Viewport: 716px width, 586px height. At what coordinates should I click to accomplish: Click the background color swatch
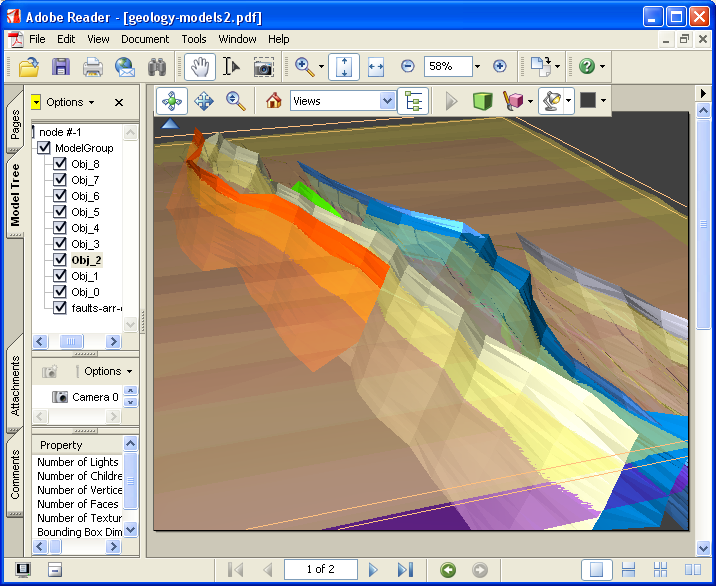coord(588,101)
